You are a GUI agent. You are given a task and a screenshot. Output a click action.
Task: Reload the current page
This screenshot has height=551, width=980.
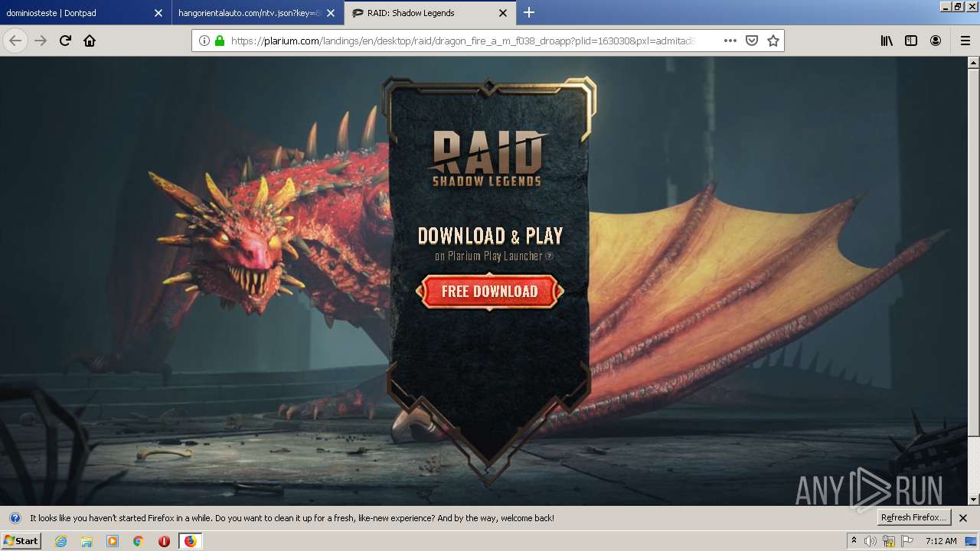tap(65, 41)
